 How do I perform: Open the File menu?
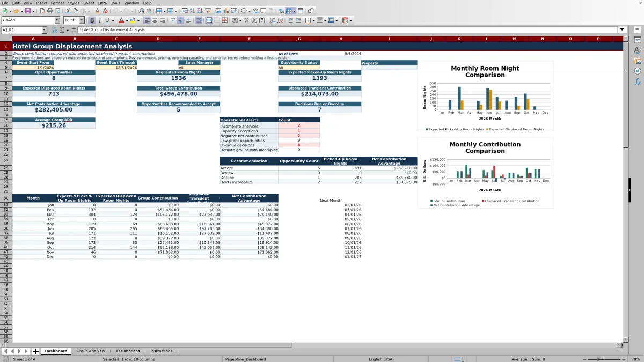pos(5,3)
